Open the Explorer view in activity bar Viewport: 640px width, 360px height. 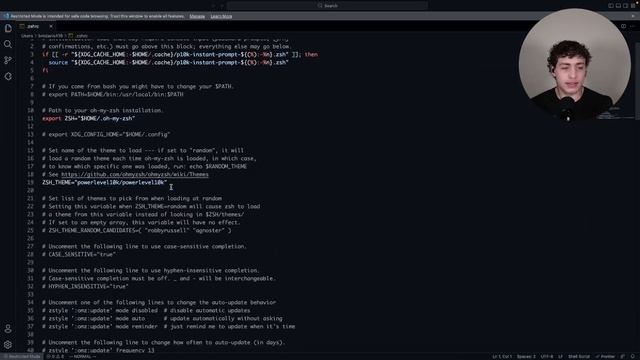click(8, 28)
